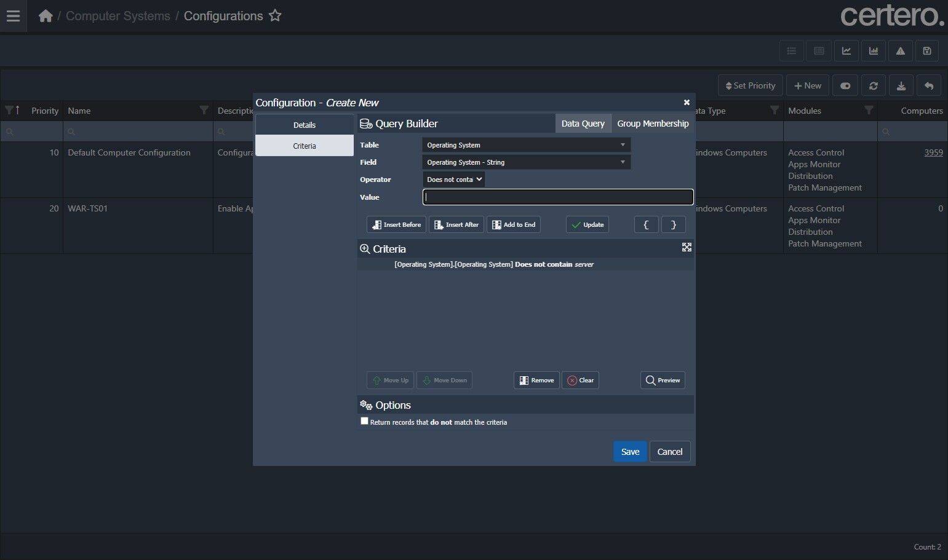Image resolution: width=948 pixels, height=560 pixels.
Task: Open the Operator dropdown
Action: [x=453, y=179]
